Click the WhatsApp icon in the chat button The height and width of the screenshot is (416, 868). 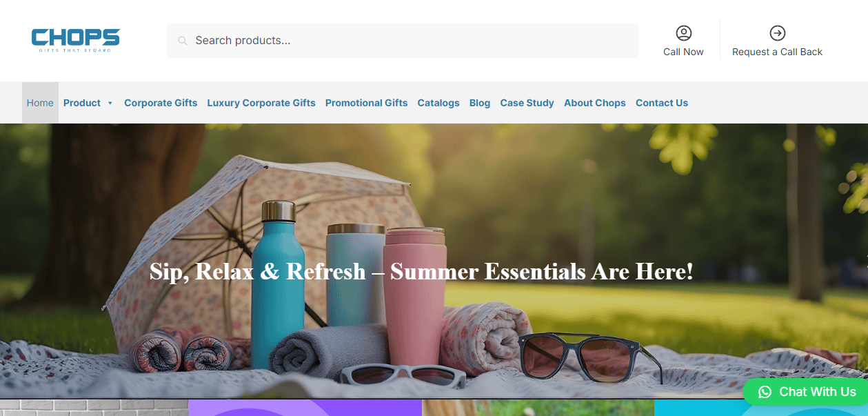pos(765,392)
